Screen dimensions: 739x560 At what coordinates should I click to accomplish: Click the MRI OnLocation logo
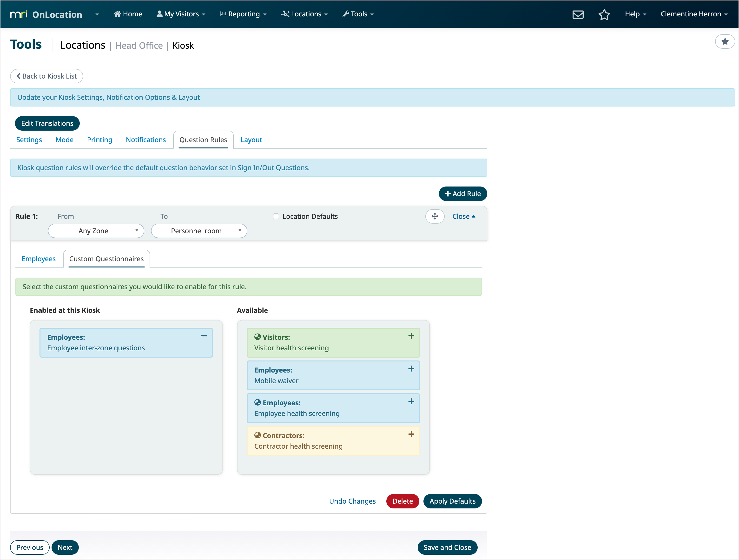point(46,14)
